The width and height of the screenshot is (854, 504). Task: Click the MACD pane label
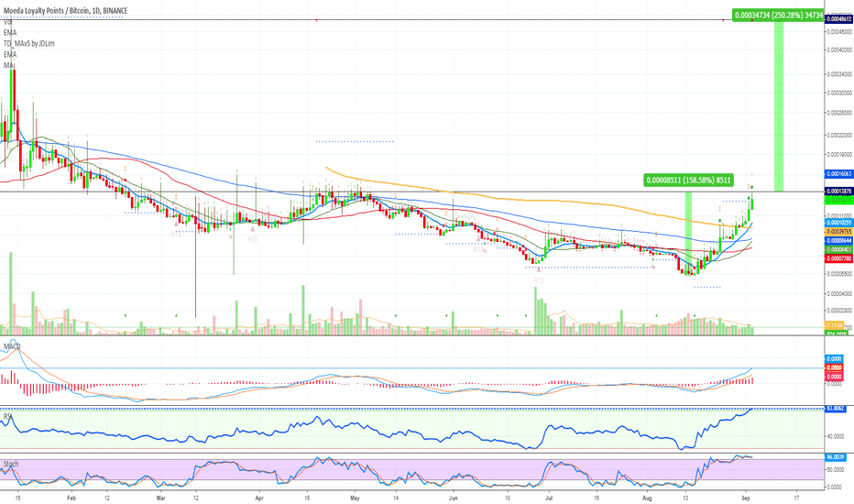[x=12, y=346]
